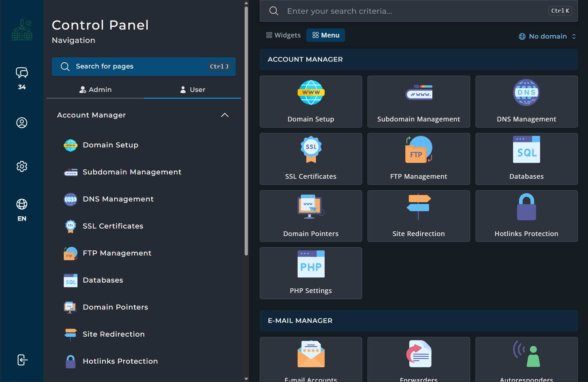The width and height of the screenshot is (588, 382).
Task: Switch to the Admin tab
Action: pyautogui.click(x=95, y=90)
